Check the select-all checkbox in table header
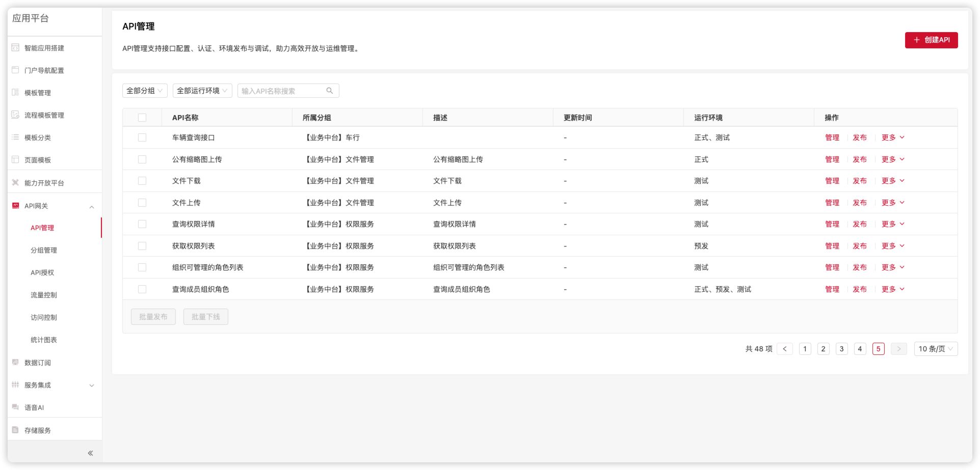980x470 pixels. 143,117
